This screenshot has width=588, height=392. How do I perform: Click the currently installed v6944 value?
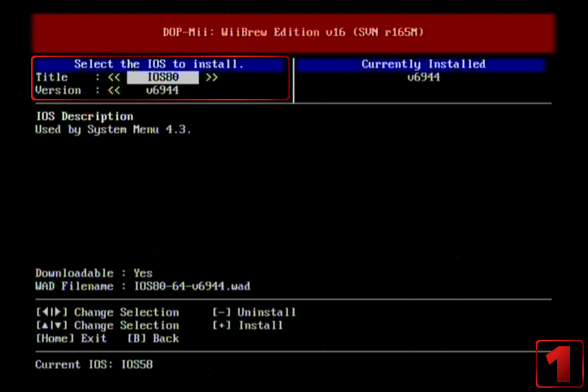(423, 78)
